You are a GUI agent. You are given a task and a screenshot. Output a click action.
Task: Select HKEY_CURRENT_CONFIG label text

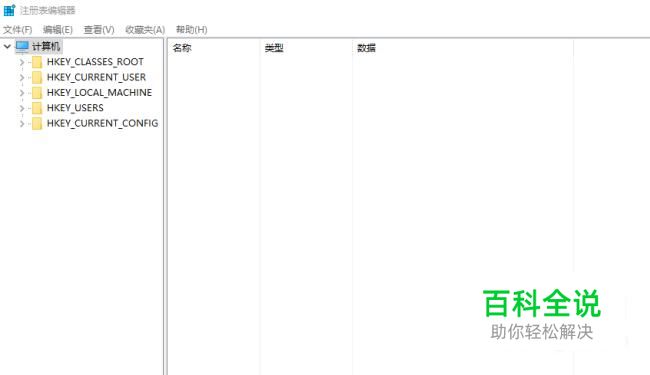coord(102,123)
